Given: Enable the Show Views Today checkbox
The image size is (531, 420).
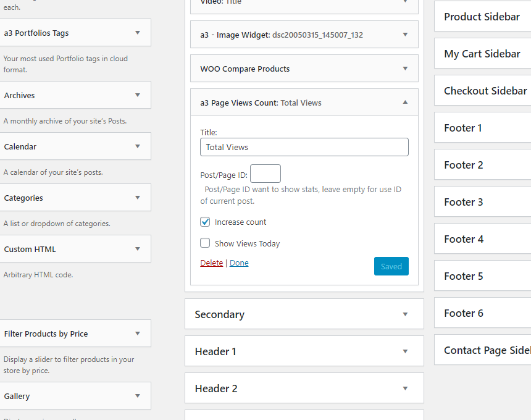Looking at the screenshot, I should point(205,243).
